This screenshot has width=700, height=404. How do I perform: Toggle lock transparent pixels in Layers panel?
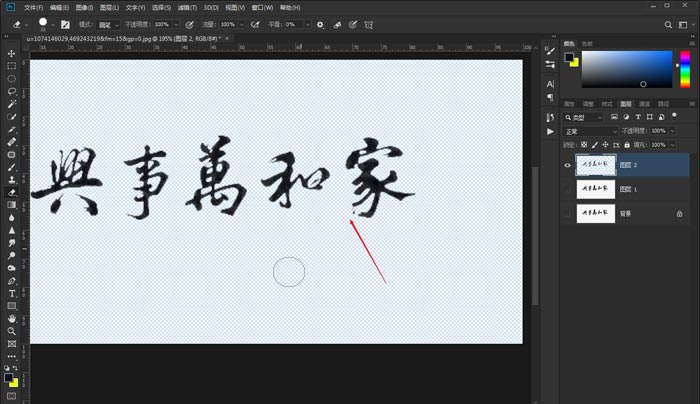coord(584,145)
